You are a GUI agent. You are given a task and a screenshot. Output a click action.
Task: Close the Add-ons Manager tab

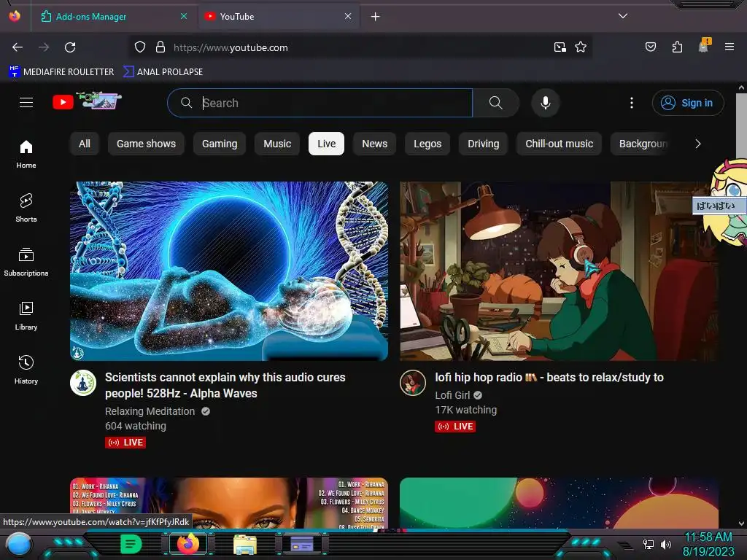pyautogui.click(x=184, y=16)
